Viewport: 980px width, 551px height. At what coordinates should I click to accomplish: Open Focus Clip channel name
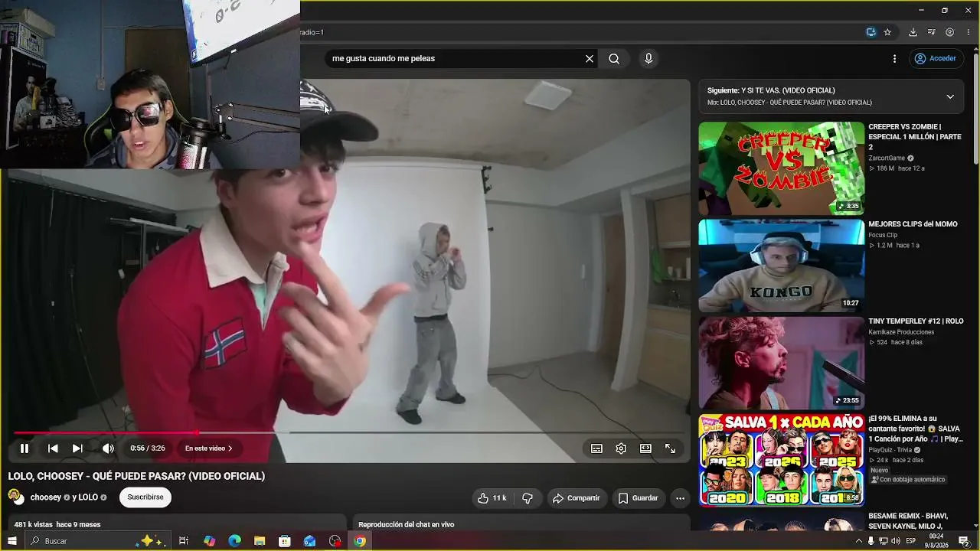[x=883, y=235]
